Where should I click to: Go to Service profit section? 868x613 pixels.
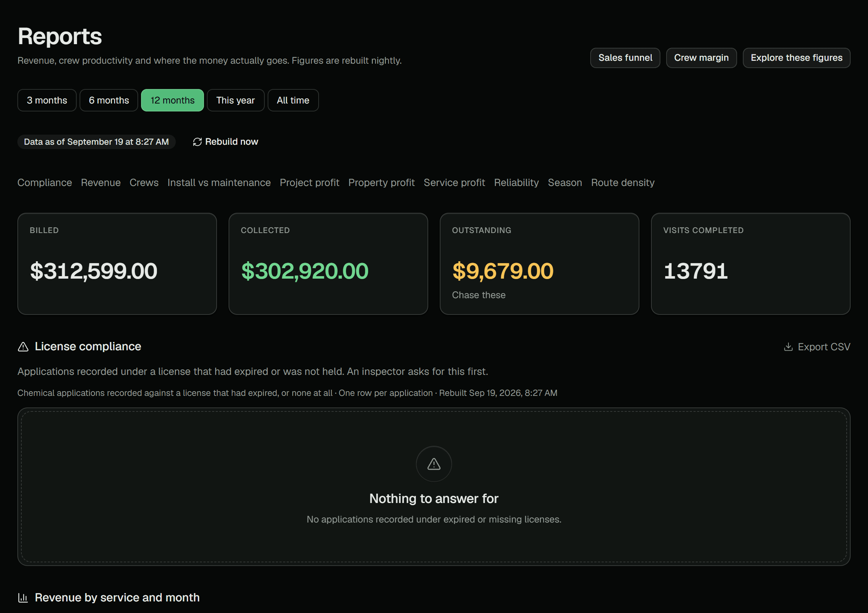click(454, 183)
